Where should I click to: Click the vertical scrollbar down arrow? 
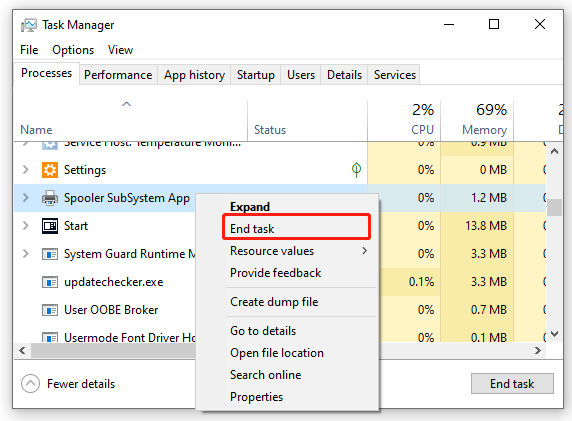coord(554,334)
